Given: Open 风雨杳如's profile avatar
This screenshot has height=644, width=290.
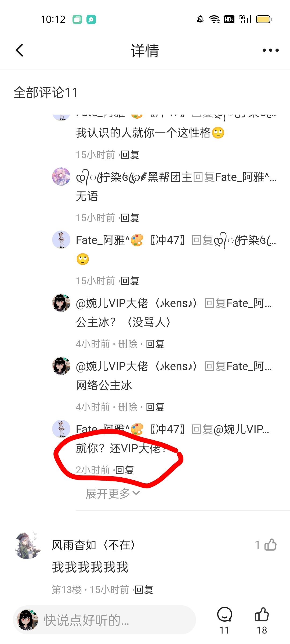Looking at the screenshot, I should click(x=28, y=546).
